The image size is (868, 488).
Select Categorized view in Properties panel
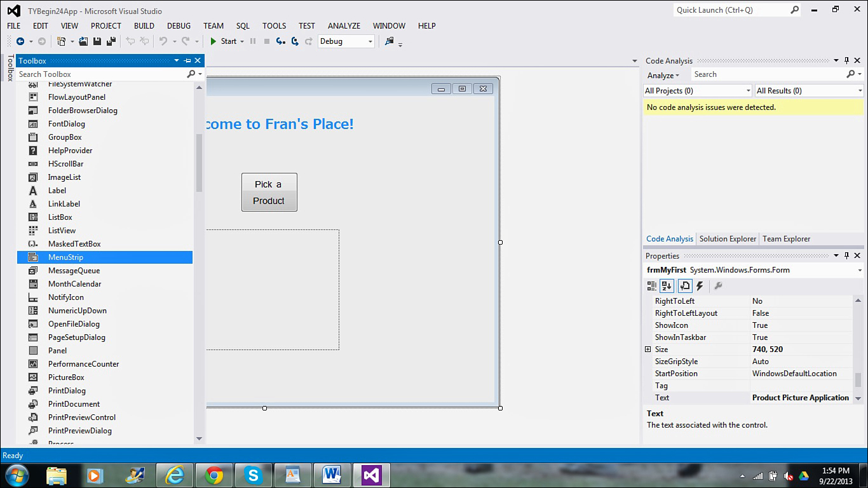pyautogui.click(x=652, y=286)
